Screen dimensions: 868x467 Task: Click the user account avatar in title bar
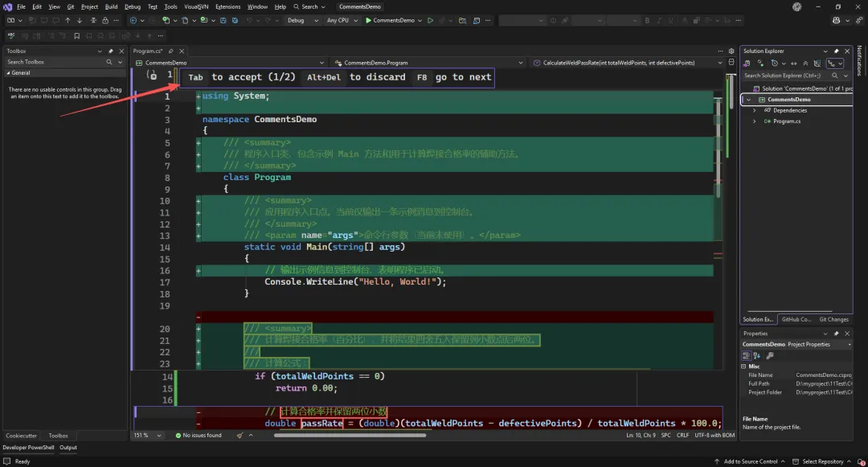pyautogui.click(x=796, y=6)
